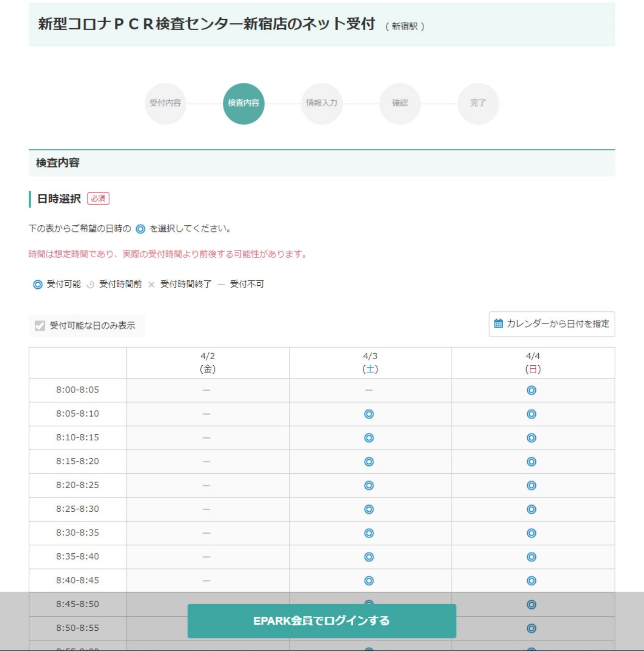Click the 4/4 8:45-8:50 slot circle

pos(531,605)
